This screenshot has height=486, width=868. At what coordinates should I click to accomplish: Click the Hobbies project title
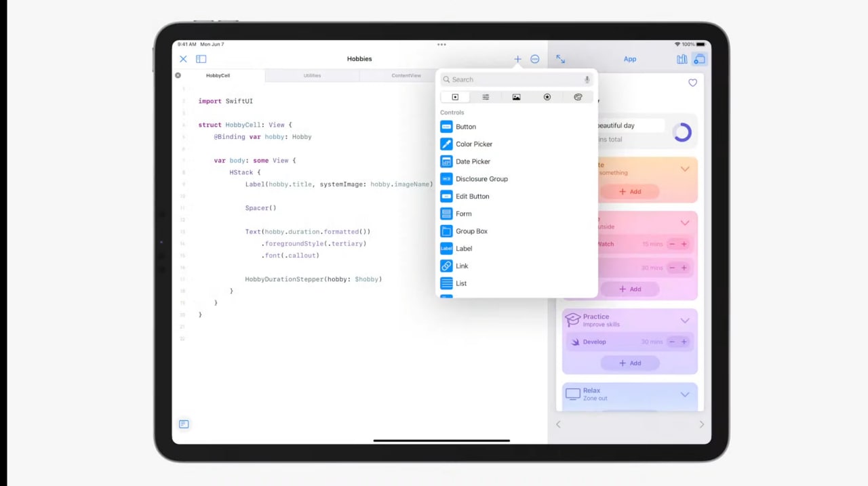359,59
